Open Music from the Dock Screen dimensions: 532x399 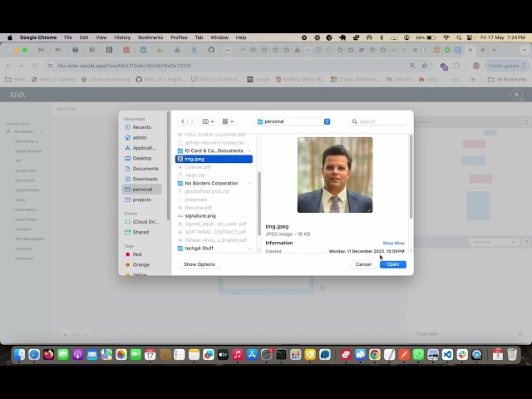click(x=238, y=355)
